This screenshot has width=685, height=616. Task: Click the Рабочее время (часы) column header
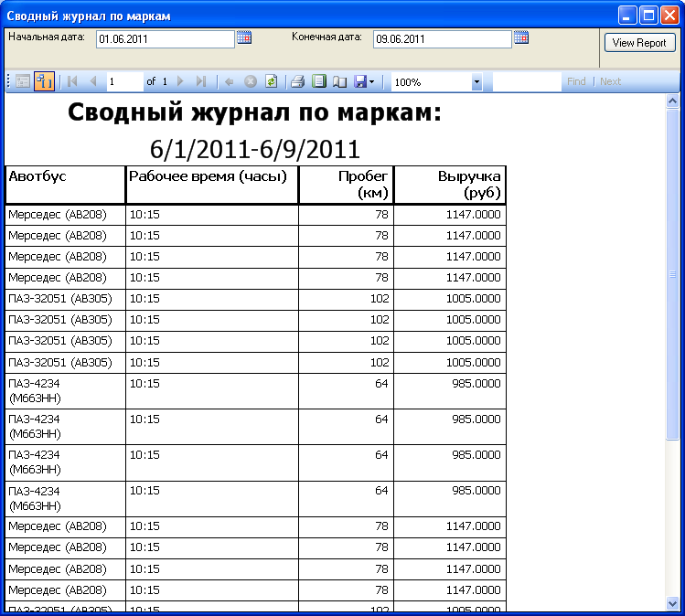coord(212,185)
